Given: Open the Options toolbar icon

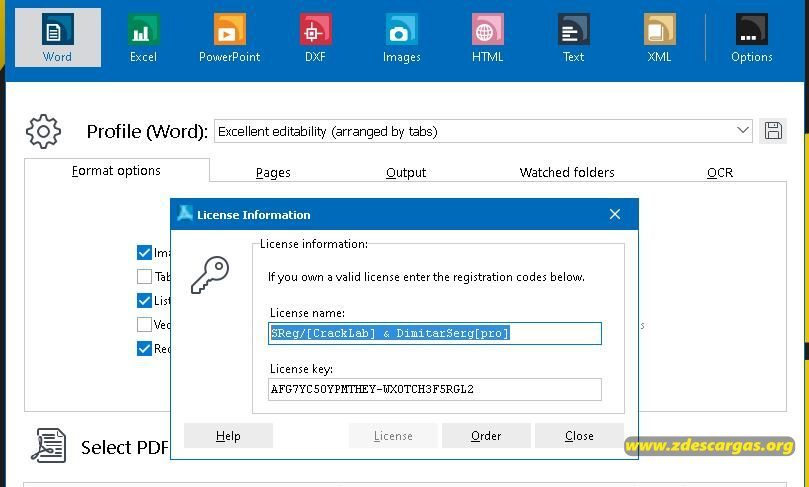Looking at the screenshot, I should 752,37.
